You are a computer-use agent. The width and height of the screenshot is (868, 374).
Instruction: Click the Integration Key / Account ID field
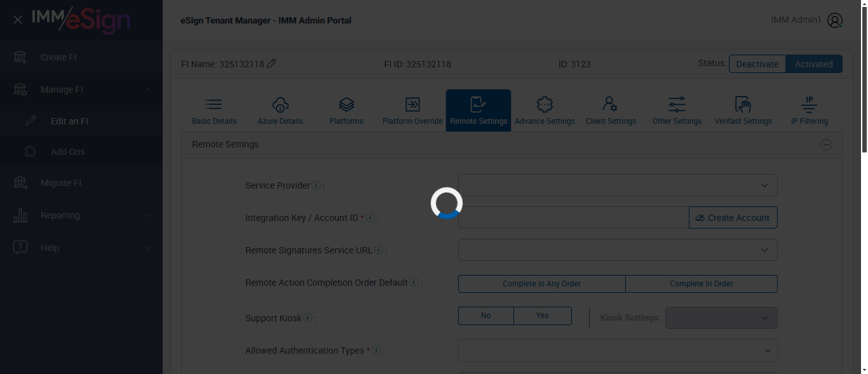[x=573, y=217]
